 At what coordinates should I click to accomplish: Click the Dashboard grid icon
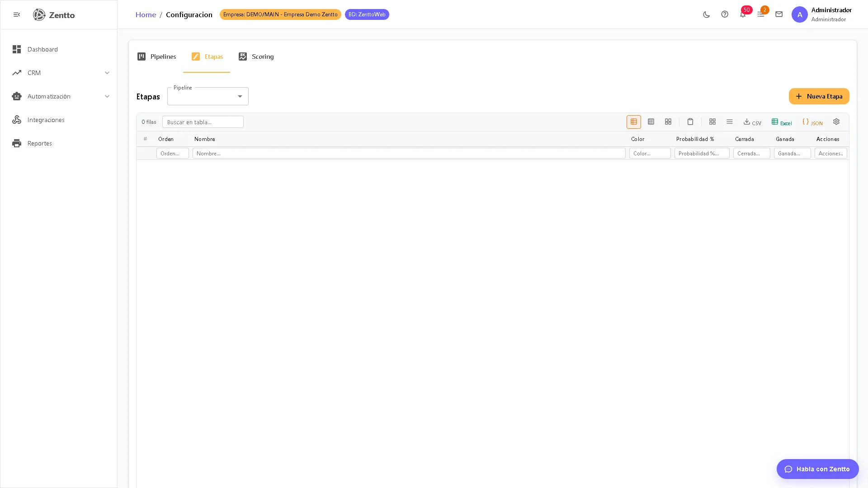click(x=17, y=49)
